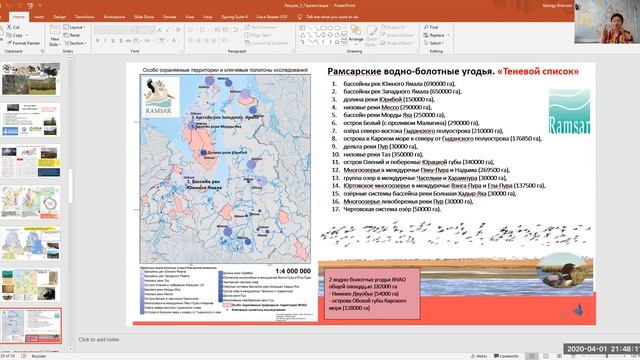Toggle Underline formatting
The height and width of the screenshot is (360, 640).
click(113, 40)
